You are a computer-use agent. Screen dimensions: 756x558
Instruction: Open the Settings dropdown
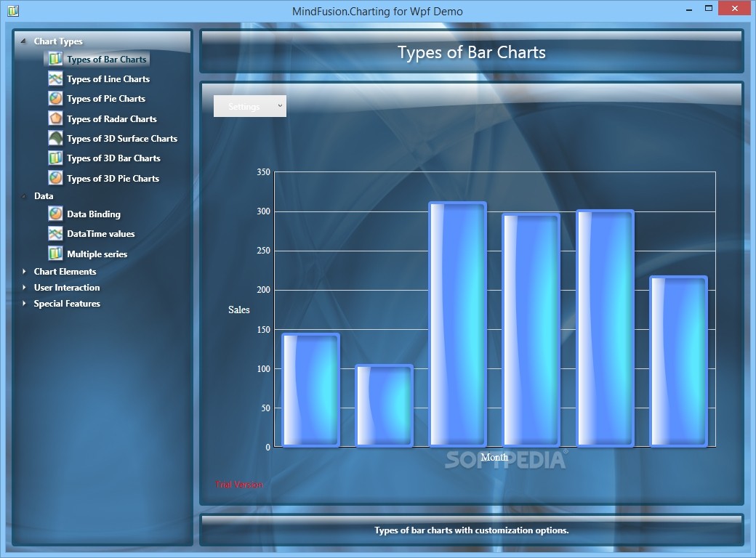250,106
